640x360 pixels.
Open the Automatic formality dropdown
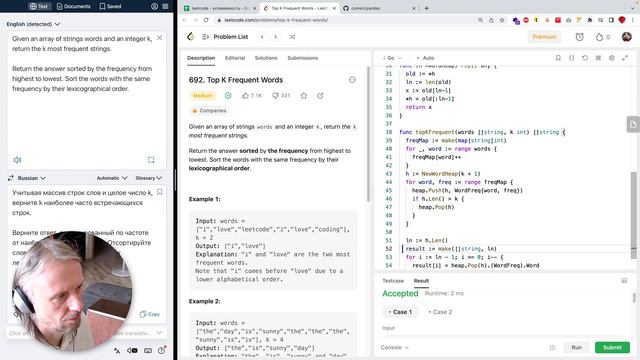112,178
